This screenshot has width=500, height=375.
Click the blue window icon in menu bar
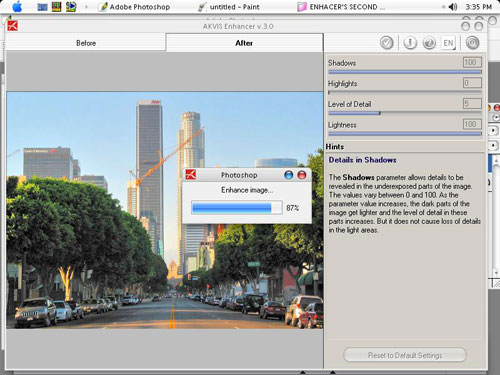pyautogui.click(x=42, y=7)
